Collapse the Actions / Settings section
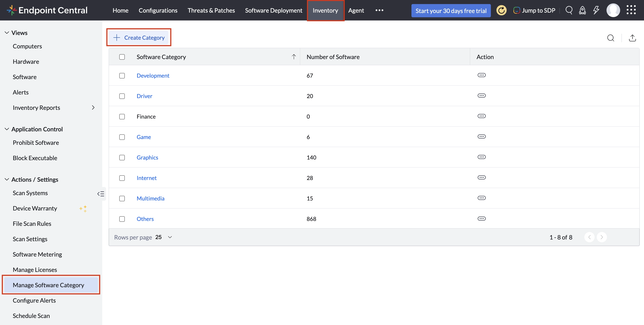Image resolution: width=644 pixels, height=325 pixels. click(7, 179)
